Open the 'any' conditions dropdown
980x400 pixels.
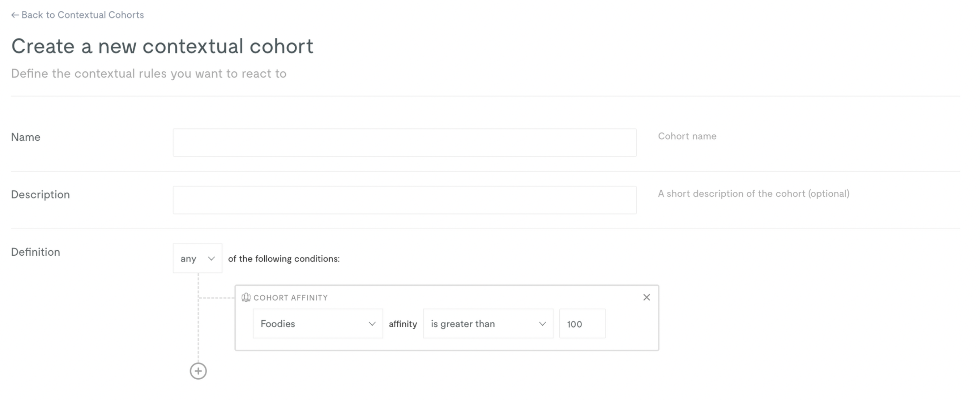point(197,258)
